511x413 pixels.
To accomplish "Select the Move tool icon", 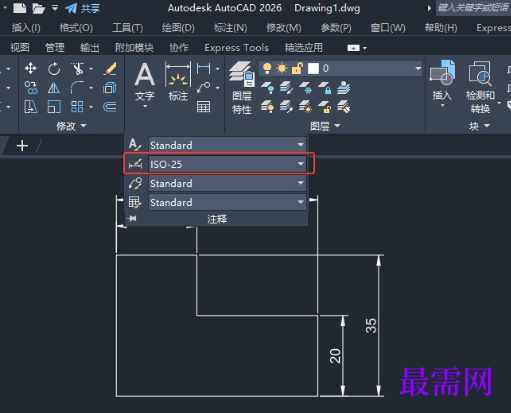I will (31, 69).
